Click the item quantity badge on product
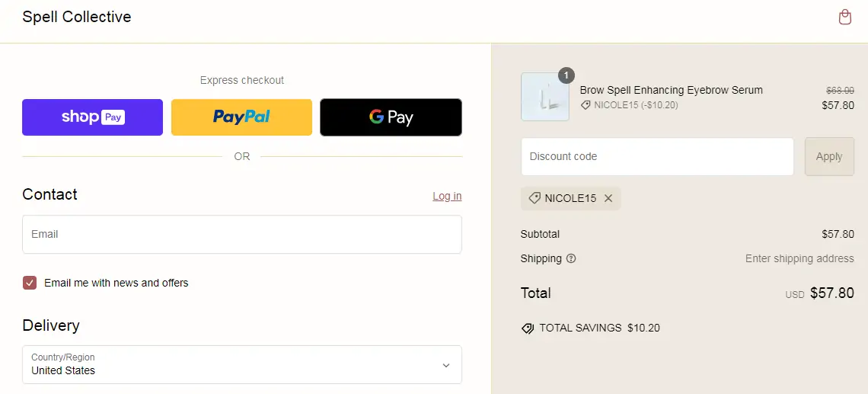 (566, 75)
